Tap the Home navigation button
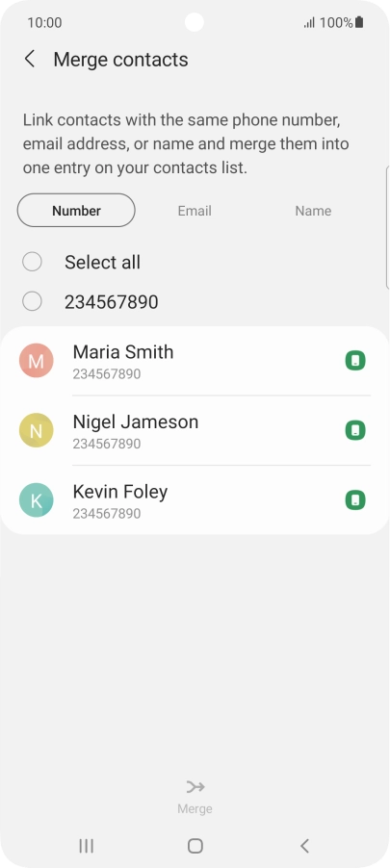Image resolution: width=390 pixels, height=868 pixels. coord(195,845)
